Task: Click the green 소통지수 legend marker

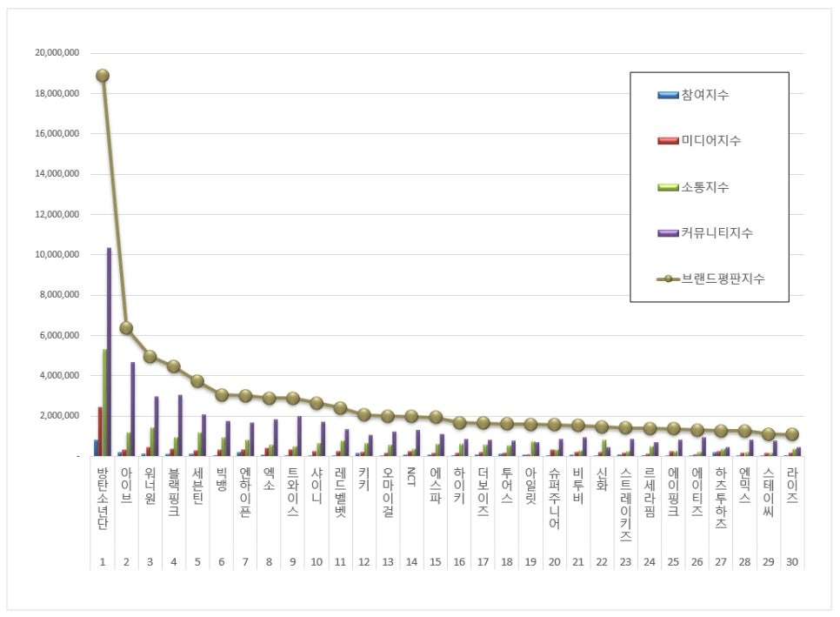Action: pos(667,187)
